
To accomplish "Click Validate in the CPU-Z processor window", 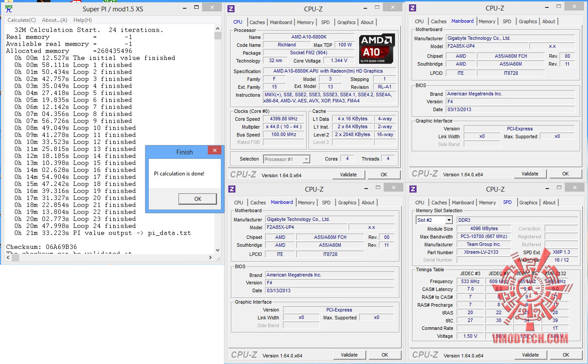I will tap(348, 175).
